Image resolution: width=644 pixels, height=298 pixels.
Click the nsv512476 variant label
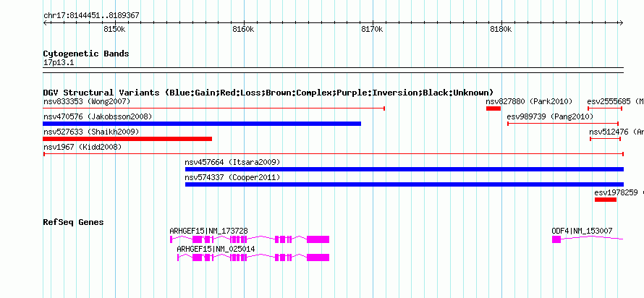(x=617, y=132)
